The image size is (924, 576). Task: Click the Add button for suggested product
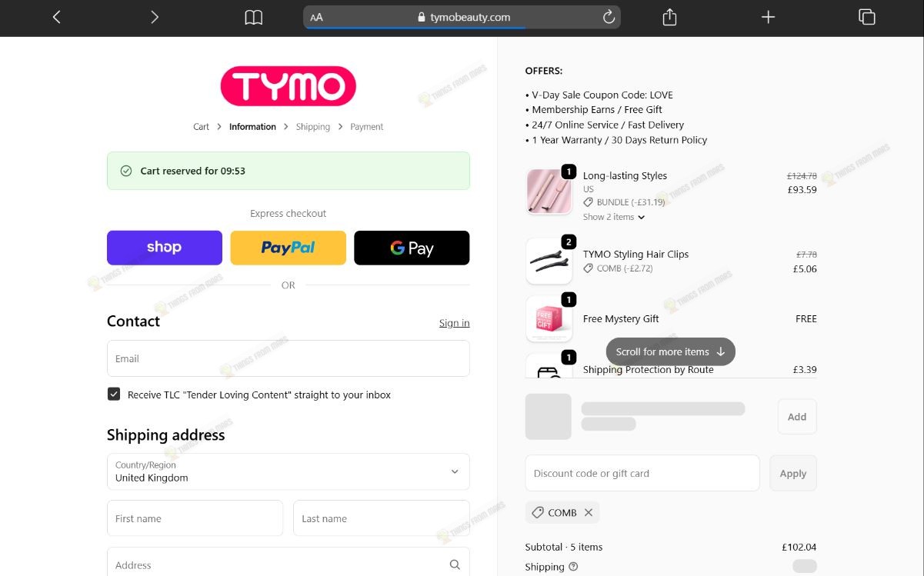click(x=797, y=417)
